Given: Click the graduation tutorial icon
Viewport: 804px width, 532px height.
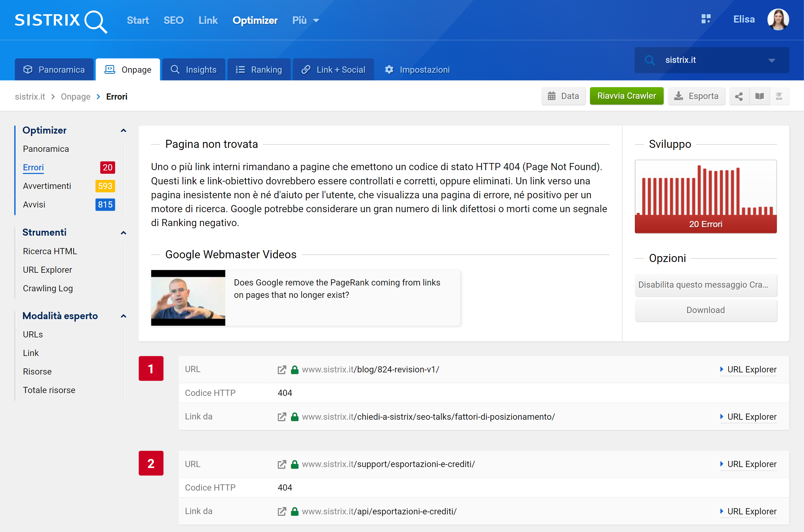Looking at the screenshot, I should point(779,97).
